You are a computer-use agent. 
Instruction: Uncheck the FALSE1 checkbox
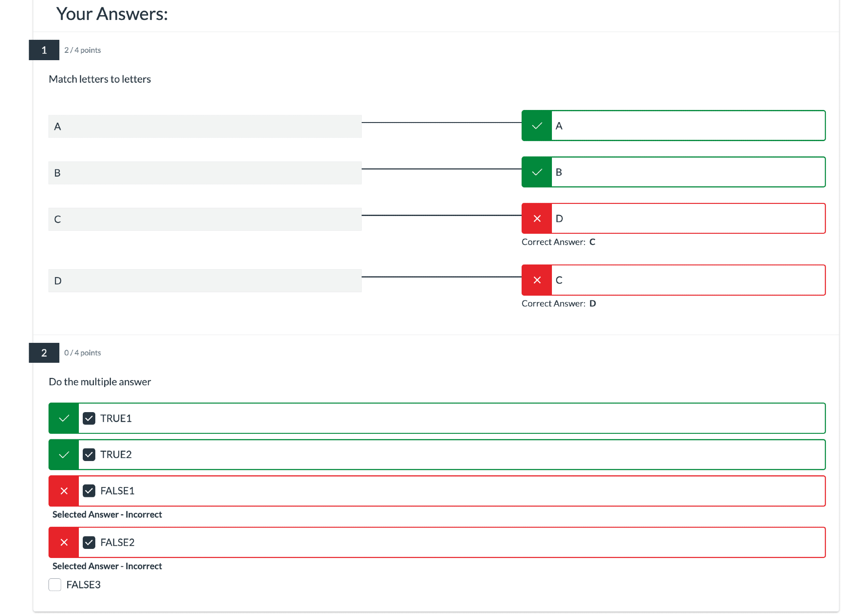(89, 491)
